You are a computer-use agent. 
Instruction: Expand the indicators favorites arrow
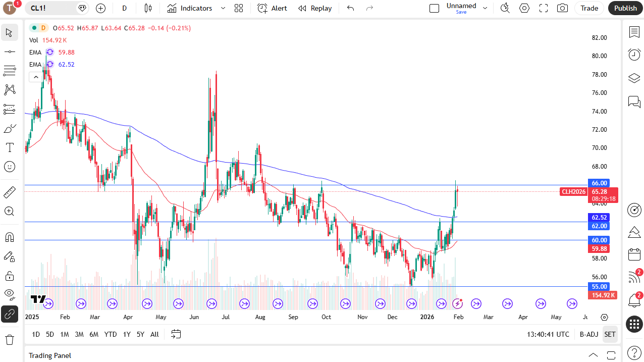coord(223,8)
